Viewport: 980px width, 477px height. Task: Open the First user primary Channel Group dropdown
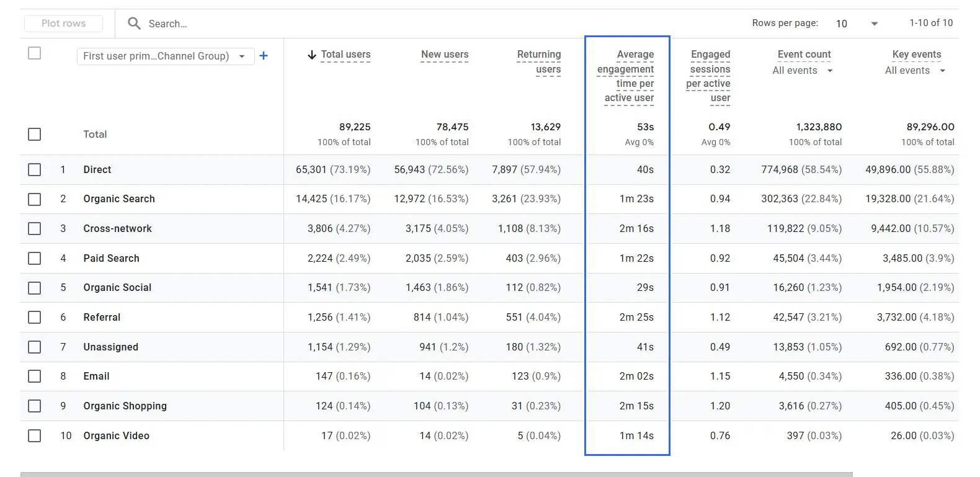(x=166, y=56)
